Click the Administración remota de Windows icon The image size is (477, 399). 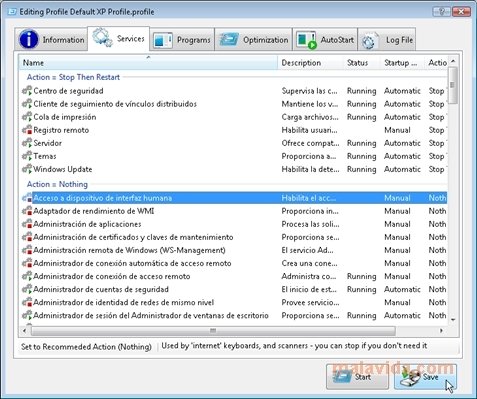click(x=27, y=250)
